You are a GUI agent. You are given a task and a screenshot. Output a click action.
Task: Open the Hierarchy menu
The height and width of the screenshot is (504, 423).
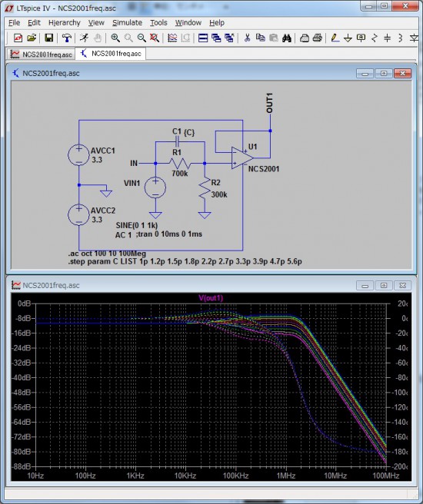[65, 23]
